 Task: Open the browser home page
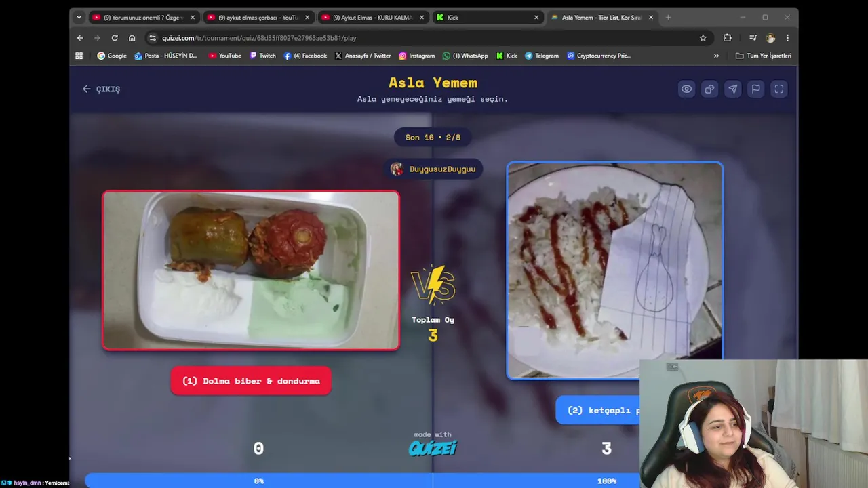(132, 38)
